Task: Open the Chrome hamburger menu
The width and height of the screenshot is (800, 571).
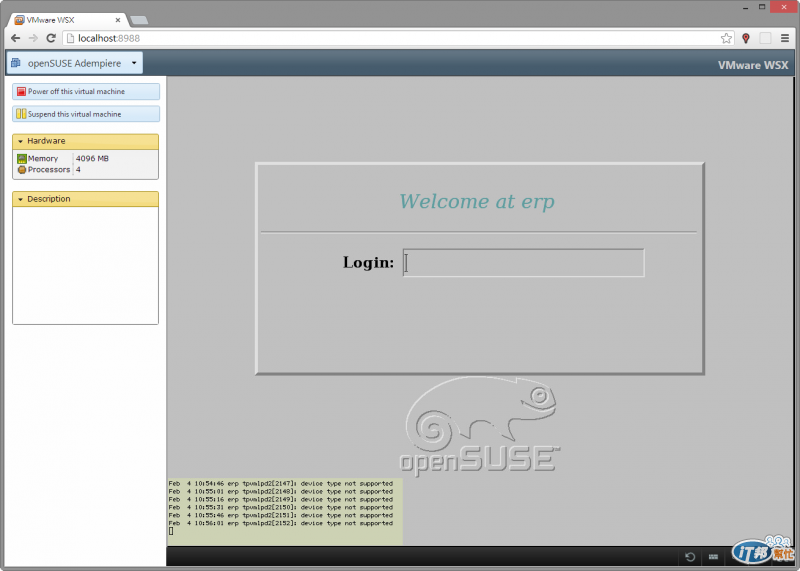Action: pyautogui.click(x=785, y=38)
